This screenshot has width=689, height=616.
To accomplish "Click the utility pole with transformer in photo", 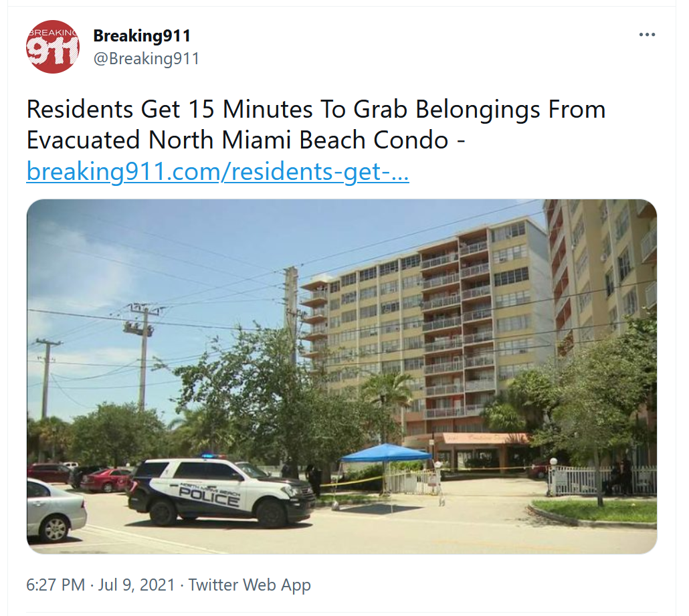I will (142, 355).
